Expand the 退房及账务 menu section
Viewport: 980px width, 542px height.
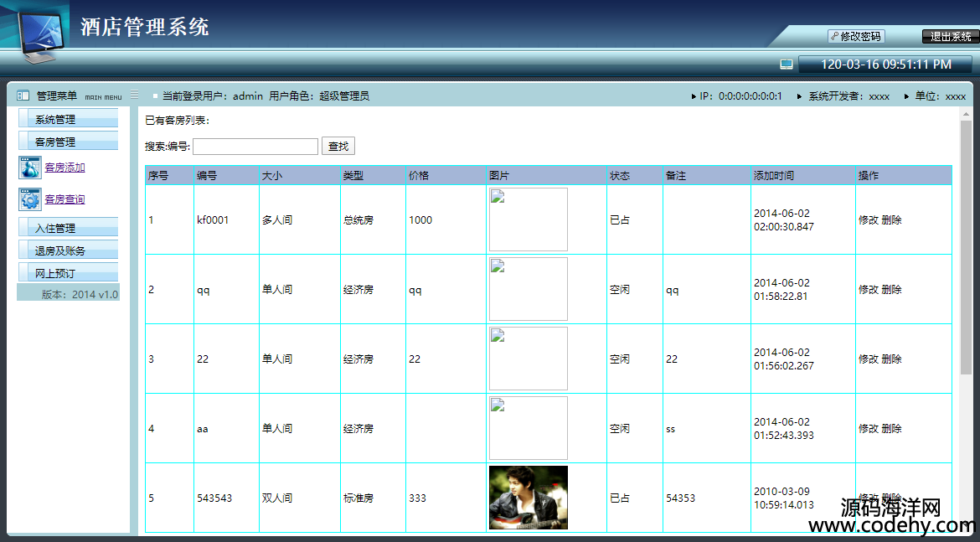coord(68,250)
